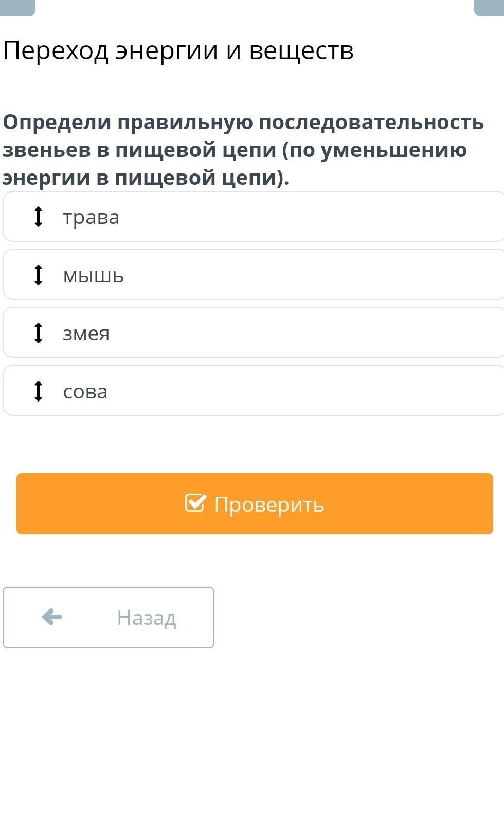The height and width of the screenshot is (819, 504).
Task: Select the трава answer item label
Action: [x=91, y=217]
